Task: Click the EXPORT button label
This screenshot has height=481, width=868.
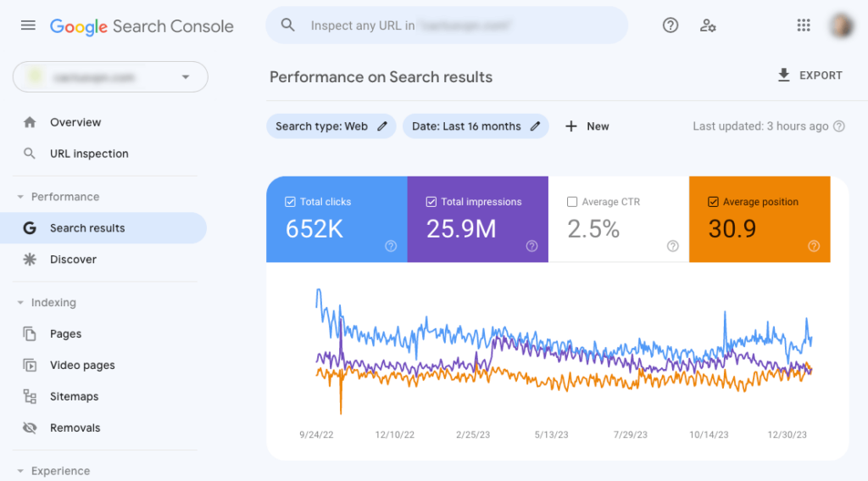Action: (821, 76)
